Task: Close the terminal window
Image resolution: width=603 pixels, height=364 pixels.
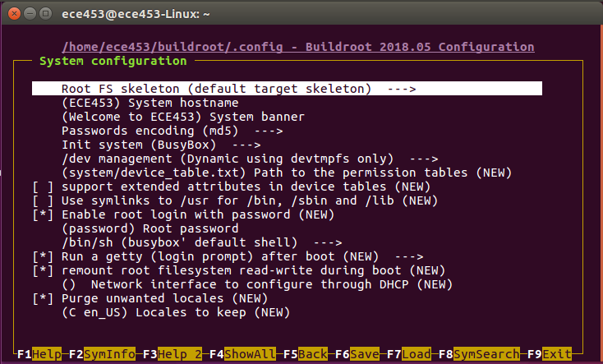Action: pos(12,14)
